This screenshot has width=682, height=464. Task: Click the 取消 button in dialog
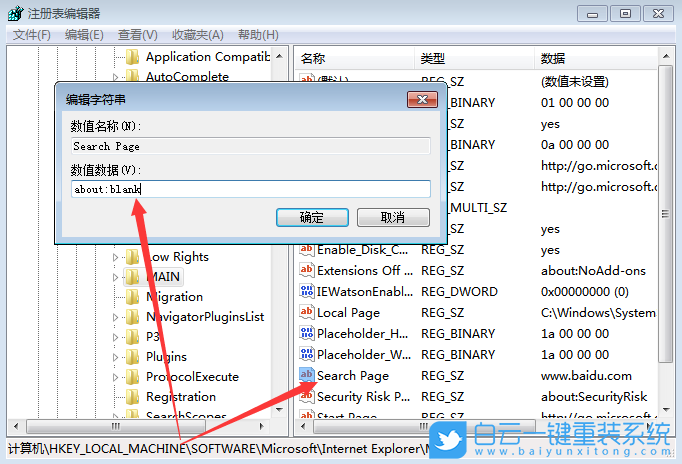(393, 217)
